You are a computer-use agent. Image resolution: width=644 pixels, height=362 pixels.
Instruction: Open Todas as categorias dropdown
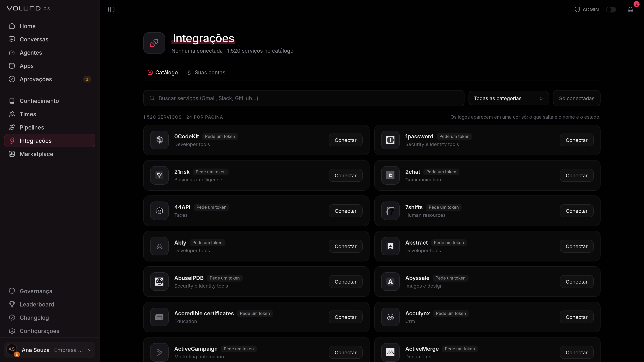click(x=509, y=98)
